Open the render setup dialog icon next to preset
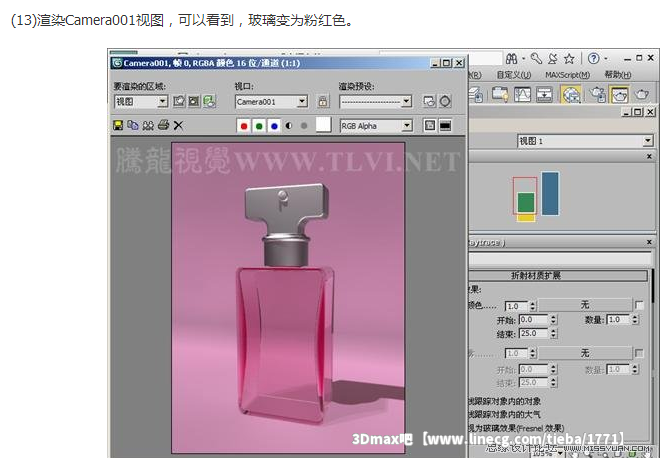 [x=429, y=101]
